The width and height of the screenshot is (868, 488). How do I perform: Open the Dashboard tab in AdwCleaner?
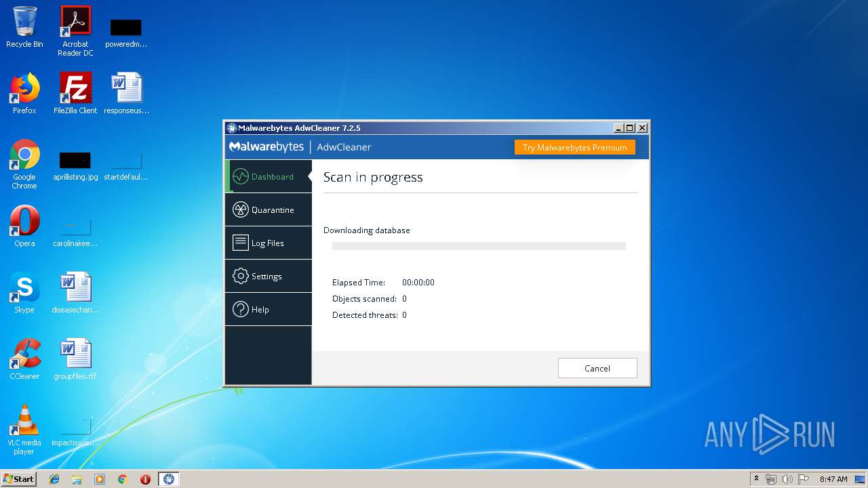click(x=269, y=176)
